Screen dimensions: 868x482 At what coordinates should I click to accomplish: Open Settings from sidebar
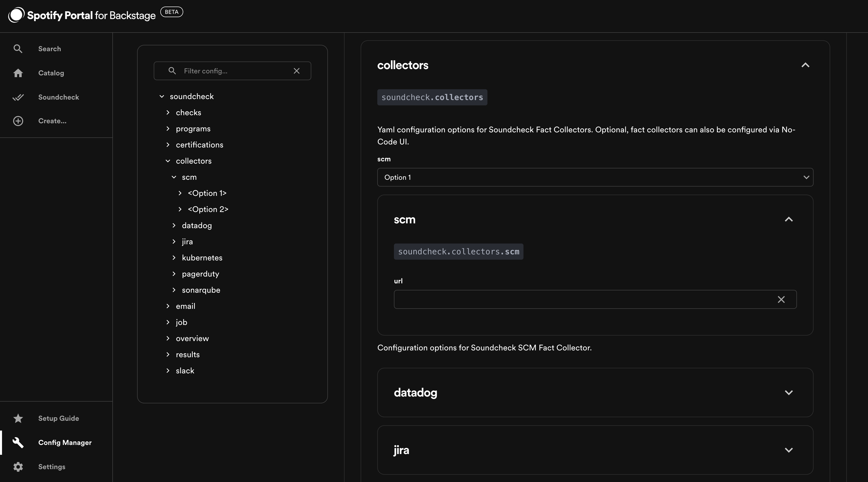pos(52,467)
